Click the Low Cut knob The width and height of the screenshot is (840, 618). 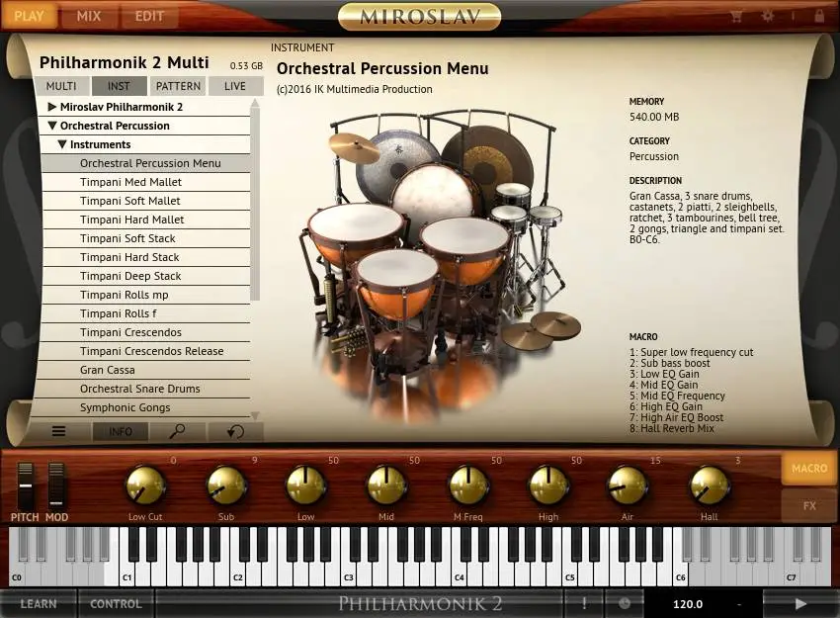coord(145,486)
